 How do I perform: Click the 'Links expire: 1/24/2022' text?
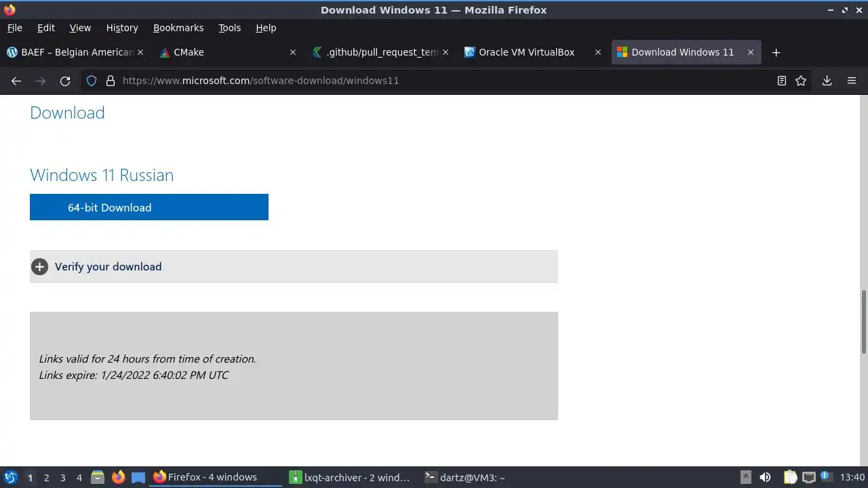134,375
